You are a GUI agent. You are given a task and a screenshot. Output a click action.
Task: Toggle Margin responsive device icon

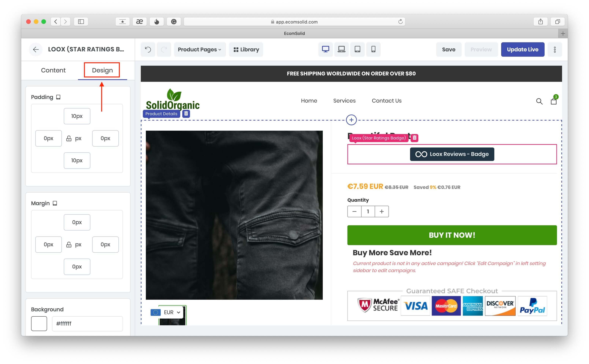click(x=55, y=203)
